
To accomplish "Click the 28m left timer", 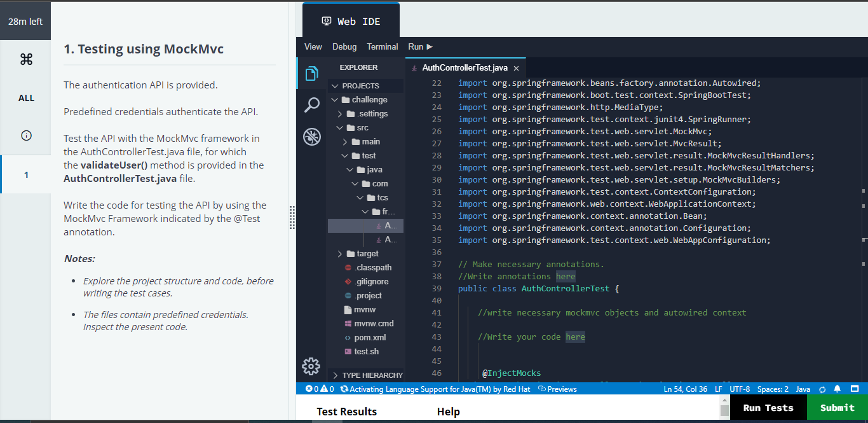I will coord(25,21).
